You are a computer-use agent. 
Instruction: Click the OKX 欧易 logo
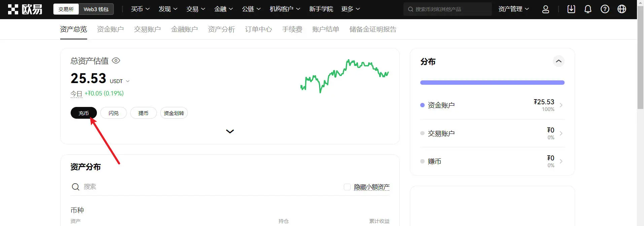[x=25, y=9]
